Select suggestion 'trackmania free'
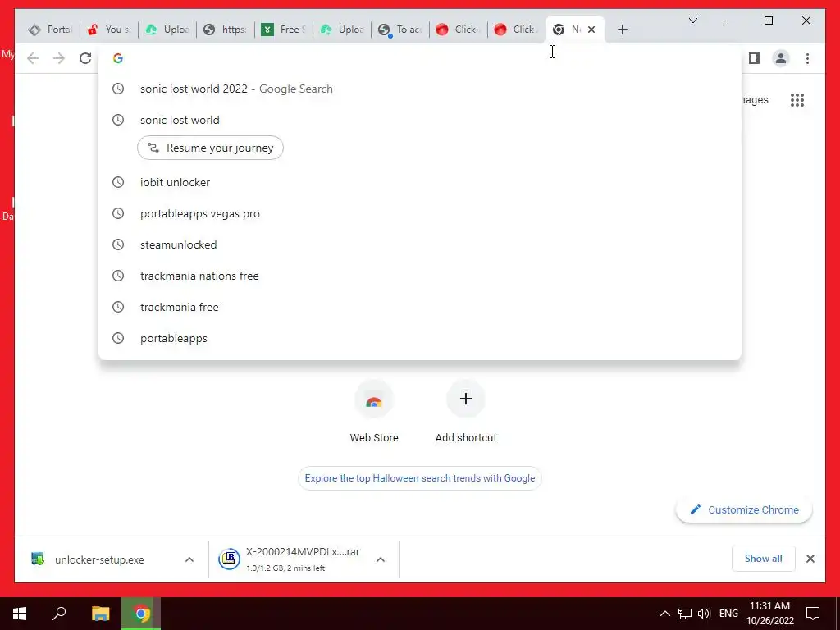 pos(419,307)
